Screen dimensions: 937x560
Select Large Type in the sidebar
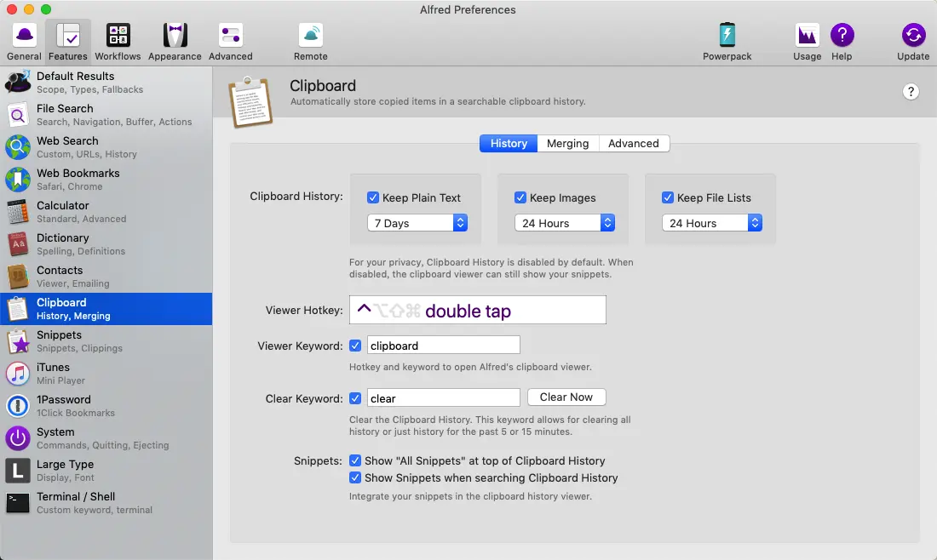click(x=106, y=471)
